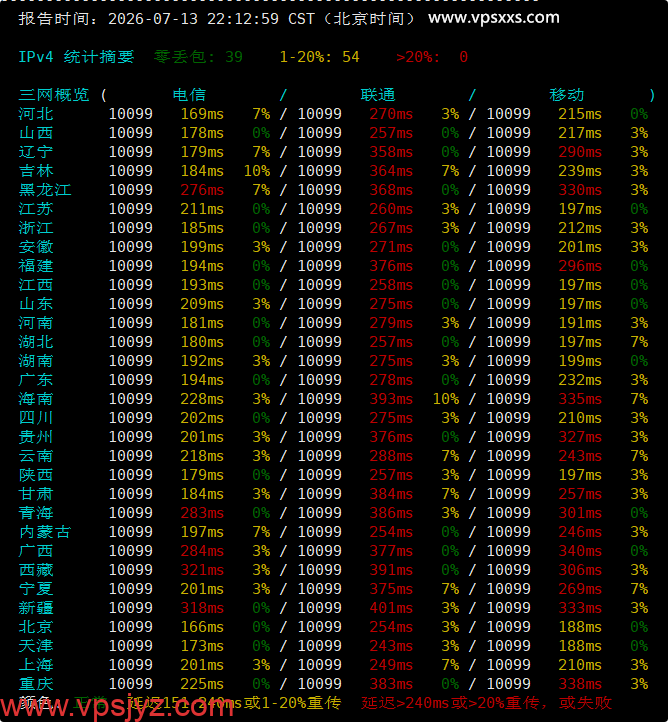Select the 江西 row label
This screenshot has width=668, height=722.
36,285
